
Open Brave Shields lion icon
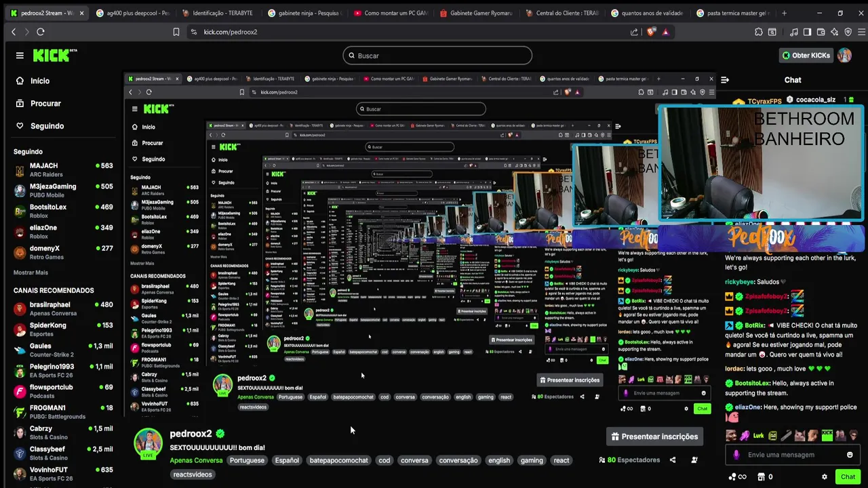[x=652, y=32]
